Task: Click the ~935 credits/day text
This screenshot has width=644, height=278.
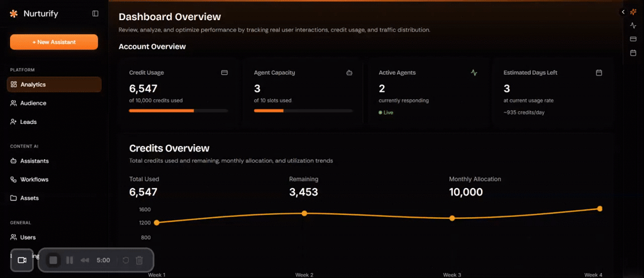Action: [x=524, y=112]
